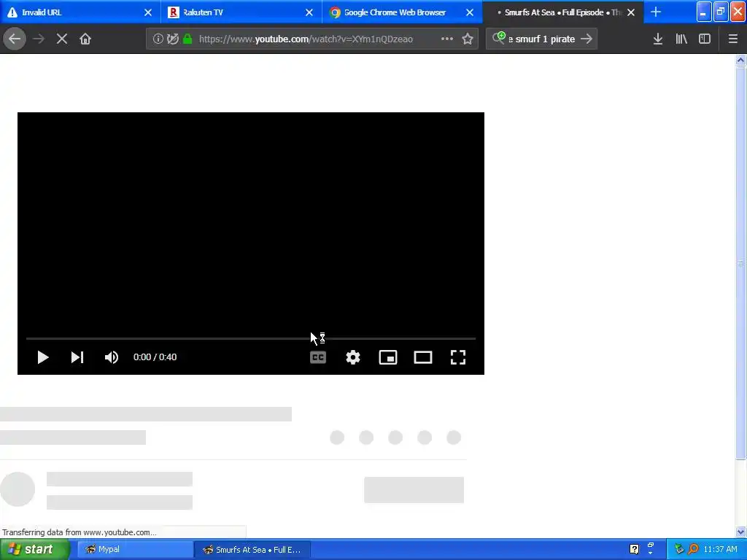Open tracking protection shield
The height and width of the screenshot is (560, 747).
173,39
